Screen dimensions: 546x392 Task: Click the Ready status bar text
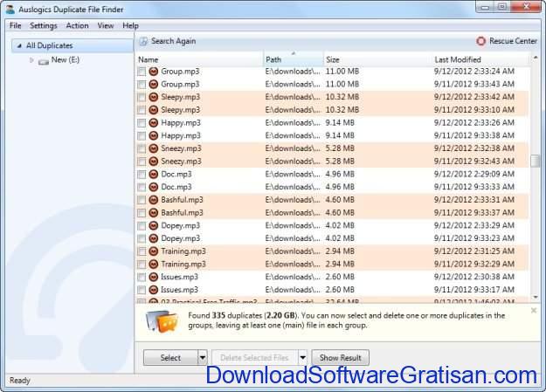[20, 381]
